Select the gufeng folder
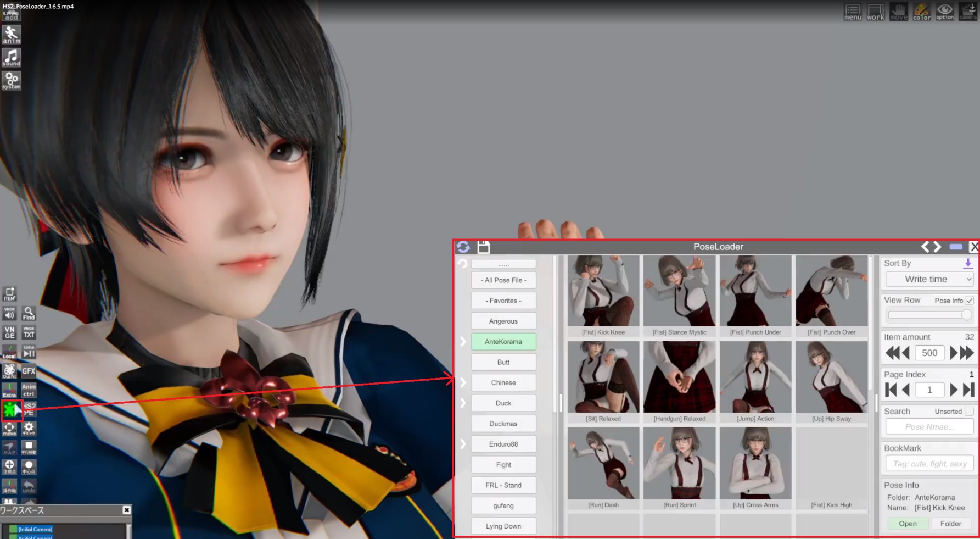 click(503, 505)
